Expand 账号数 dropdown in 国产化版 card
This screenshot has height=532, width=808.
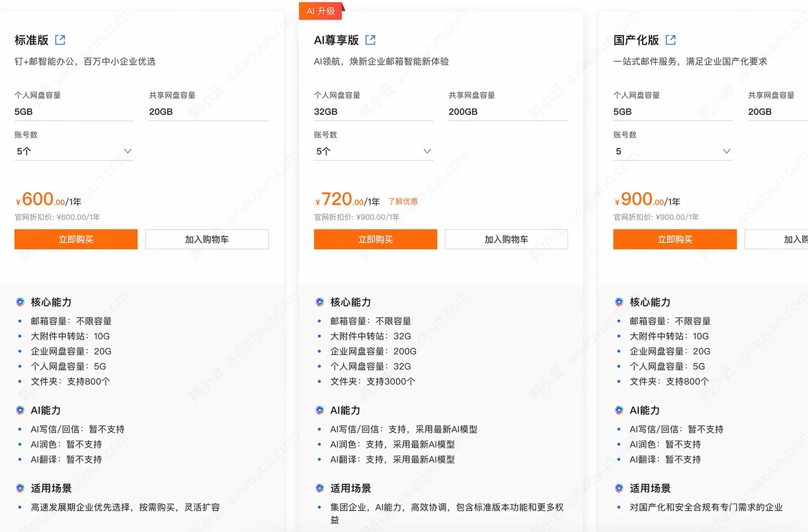point(673,151)
